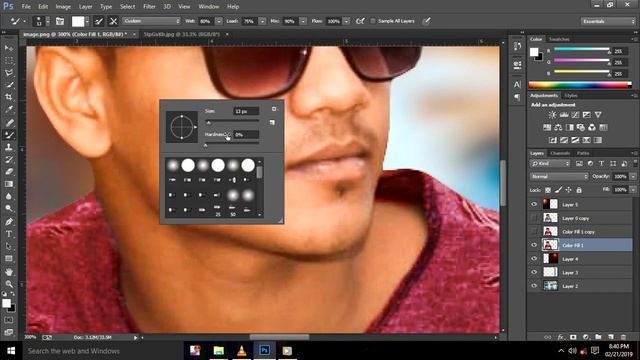
Task: Select the Pen tool
Action: coord(9,222)
